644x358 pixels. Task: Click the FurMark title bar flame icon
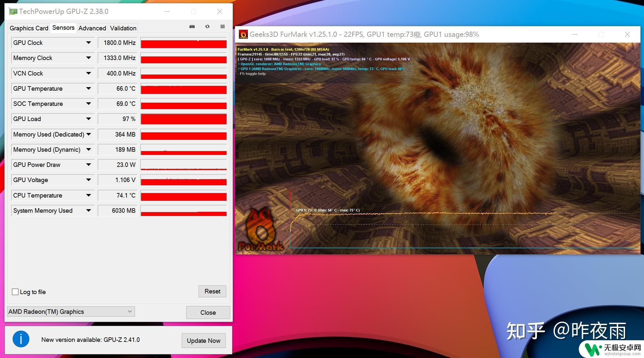[x=243, y=34]
